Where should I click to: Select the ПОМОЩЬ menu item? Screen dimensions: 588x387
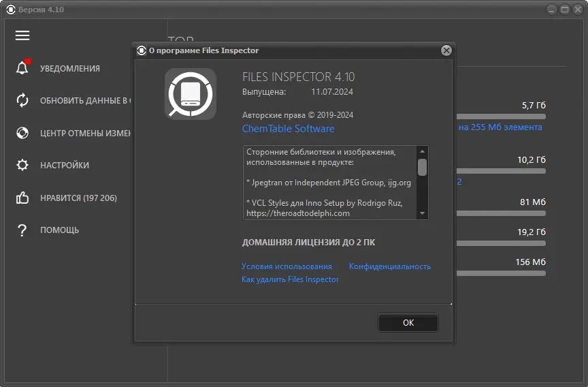[59, 230]
